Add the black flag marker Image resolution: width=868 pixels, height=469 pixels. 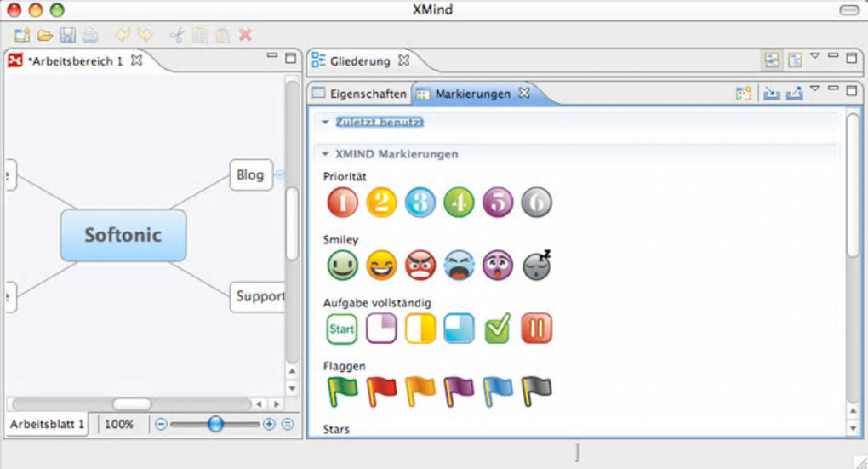[x=536, y=392]
